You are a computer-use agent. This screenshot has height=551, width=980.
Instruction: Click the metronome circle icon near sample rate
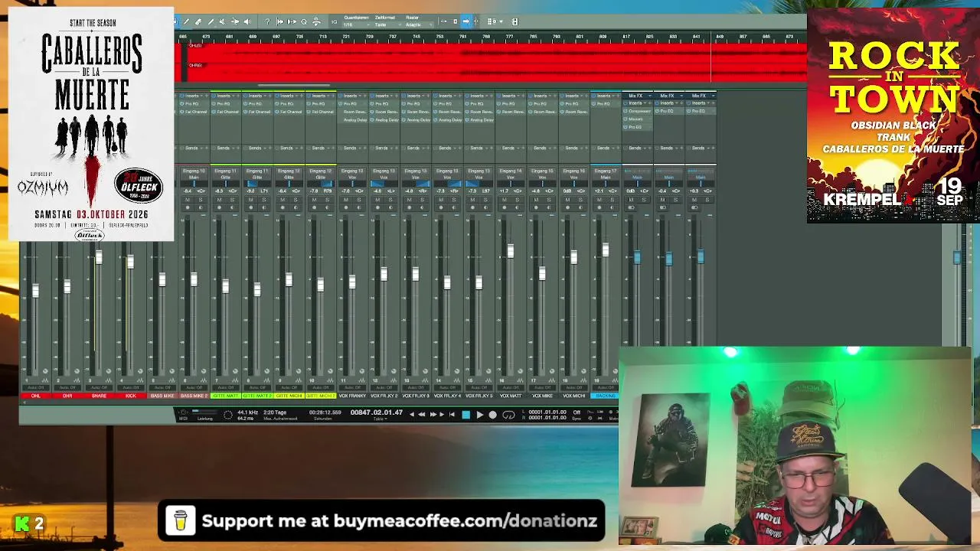[x=227, y=415]
